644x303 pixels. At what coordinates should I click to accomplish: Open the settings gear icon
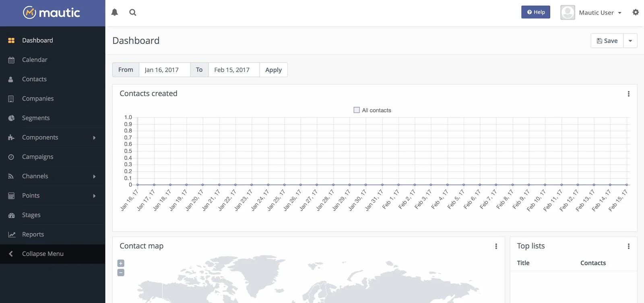pos(636,12)
